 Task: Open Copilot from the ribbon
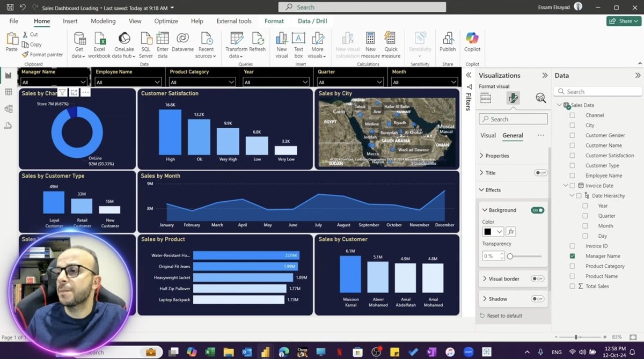coord(472,42)
